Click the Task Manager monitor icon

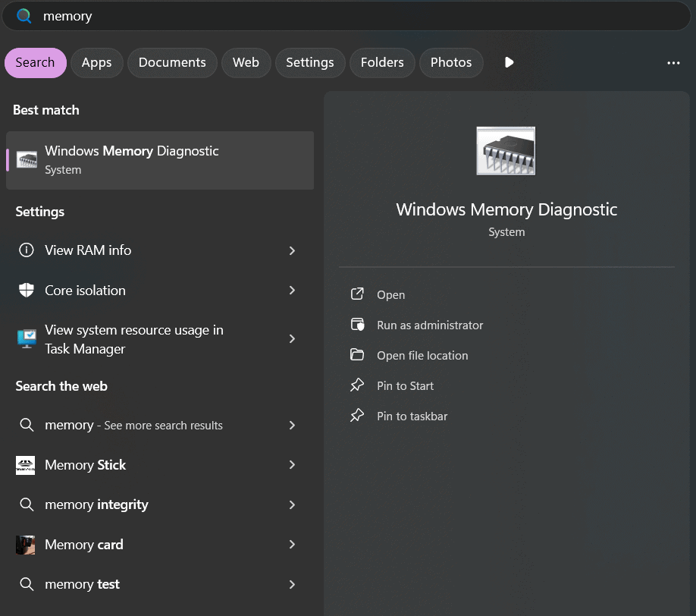tap(27, 339)
